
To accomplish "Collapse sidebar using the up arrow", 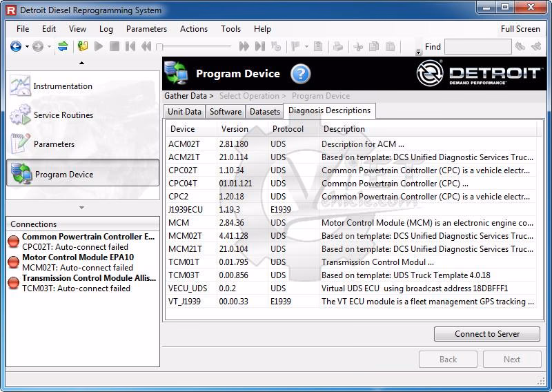I will (81, 63).
